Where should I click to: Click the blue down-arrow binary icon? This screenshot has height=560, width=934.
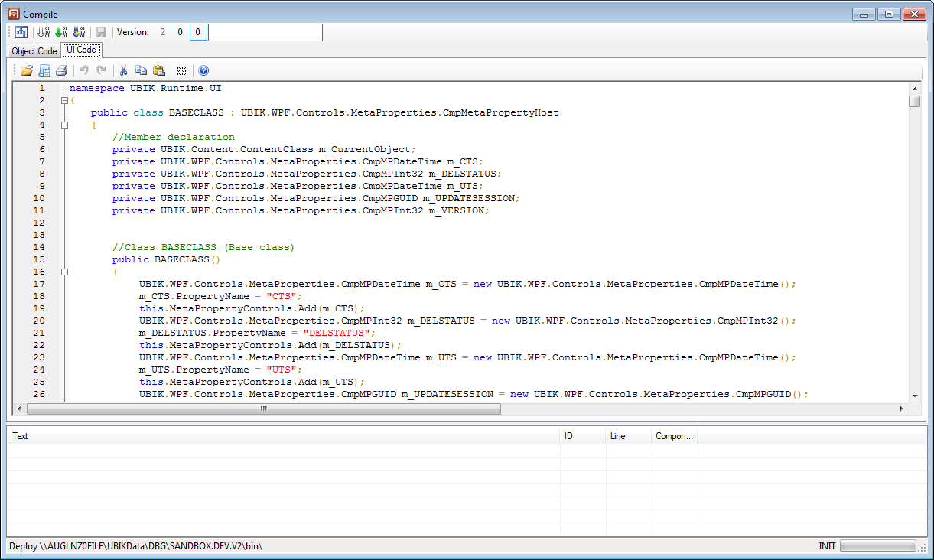pyautogui.click(x=79, y=32)
